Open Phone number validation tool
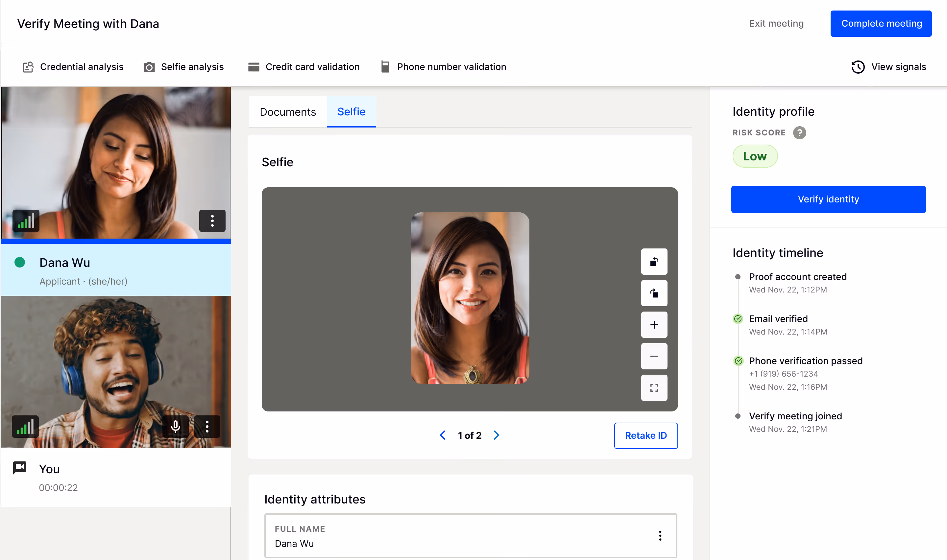 [444, 67]
